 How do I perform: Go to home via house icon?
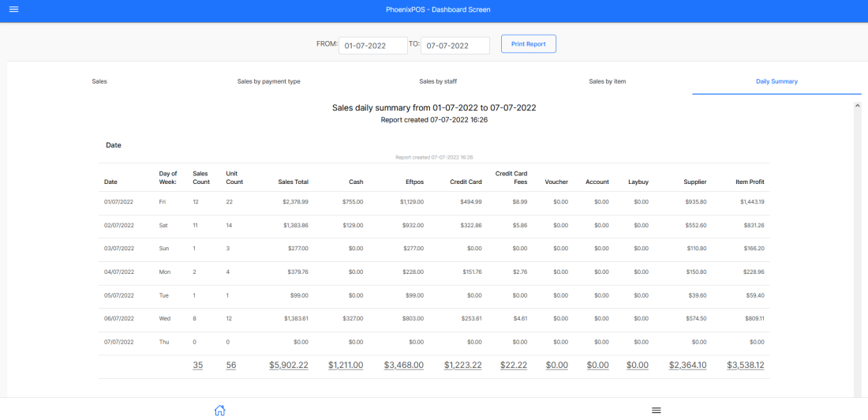coord(220,410)
